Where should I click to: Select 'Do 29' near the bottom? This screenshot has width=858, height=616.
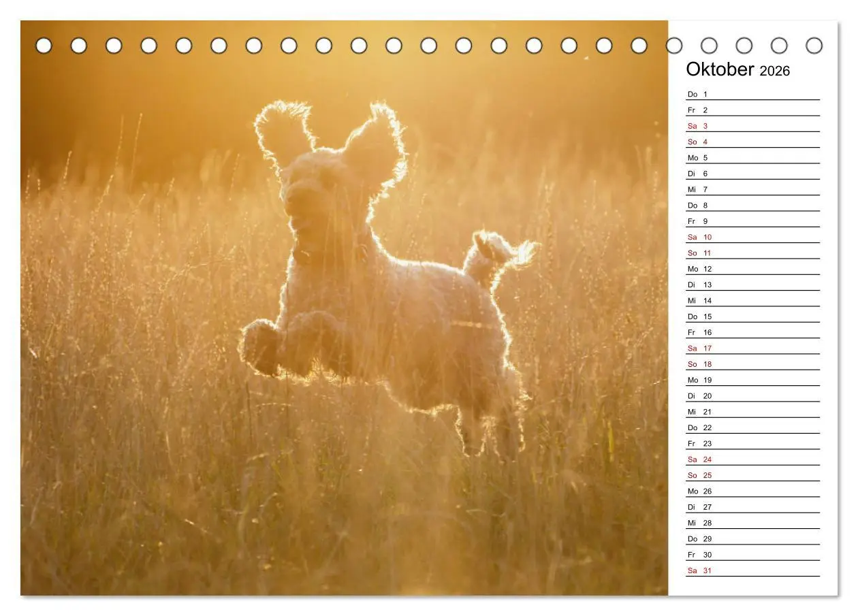[752, 538]
